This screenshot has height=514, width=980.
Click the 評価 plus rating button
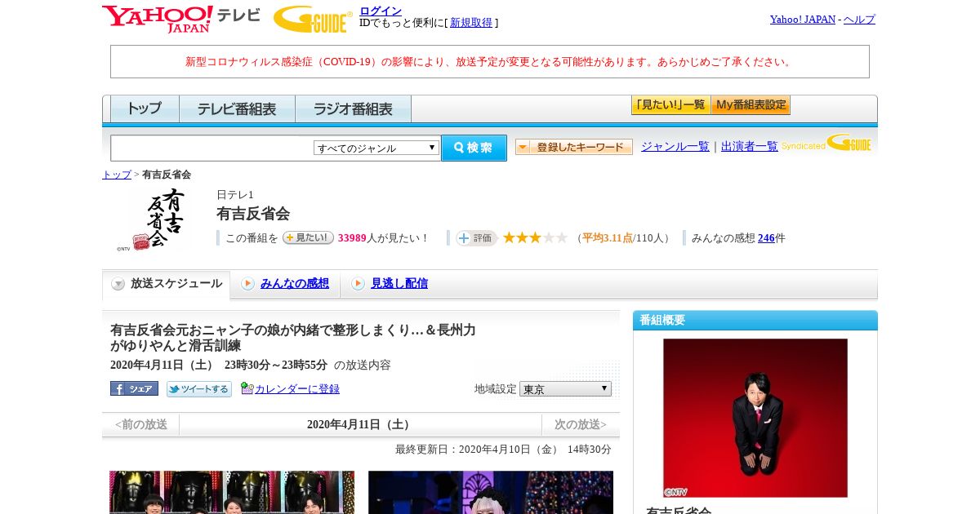pyautogui.click(x=476, y=238)
